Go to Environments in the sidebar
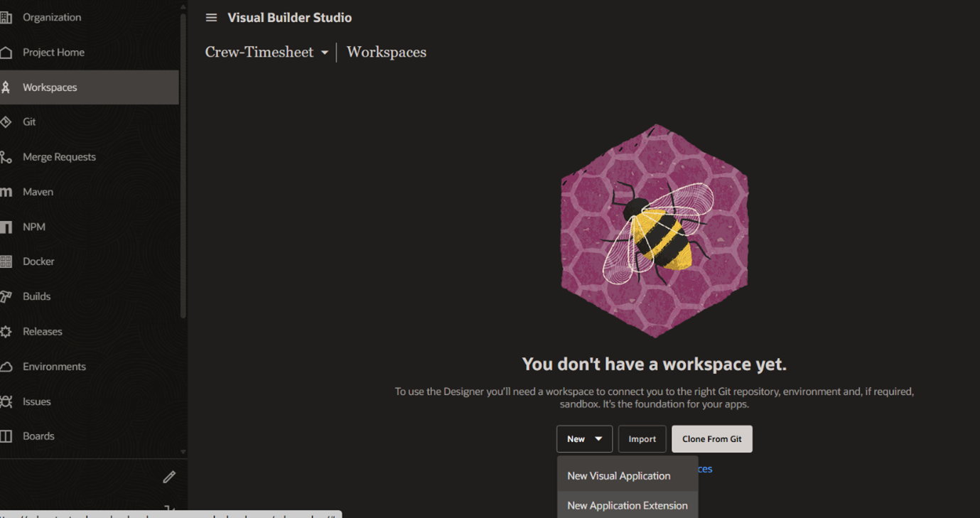The width and height of the screenshot is (980, 518). click(54, 367)
